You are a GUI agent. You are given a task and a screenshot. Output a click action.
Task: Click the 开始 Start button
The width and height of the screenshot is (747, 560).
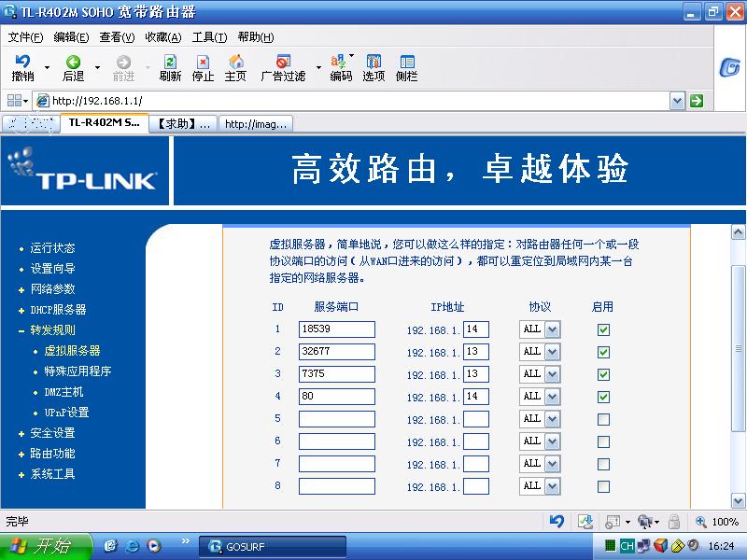46,546
